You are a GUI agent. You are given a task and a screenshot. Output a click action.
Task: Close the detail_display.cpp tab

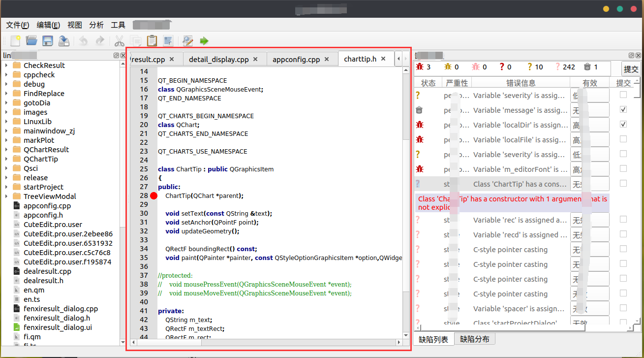pos(255,59)
